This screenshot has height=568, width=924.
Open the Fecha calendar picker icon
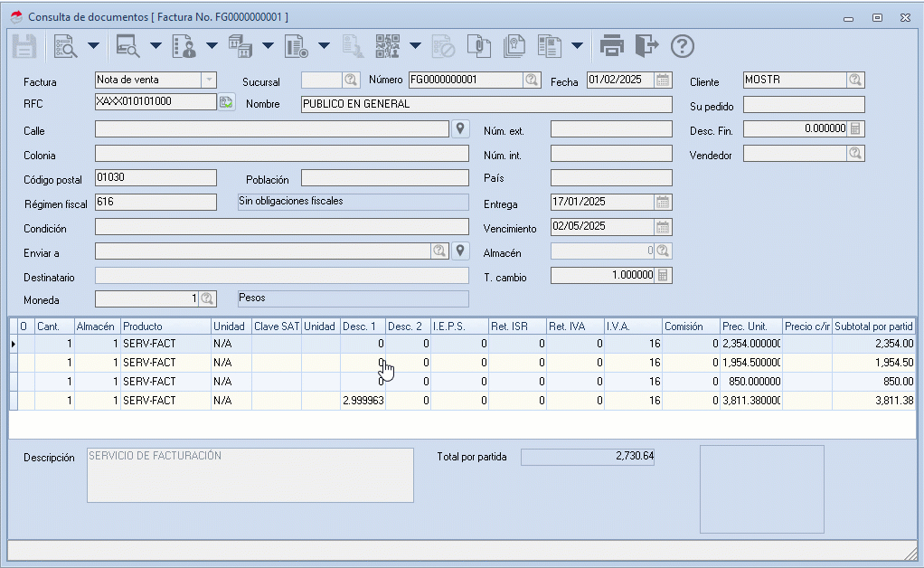(x=663, y=80)
